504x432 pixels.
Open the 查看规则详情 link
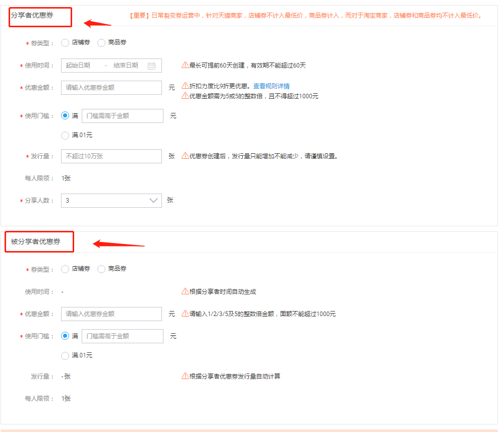[271, 86]
